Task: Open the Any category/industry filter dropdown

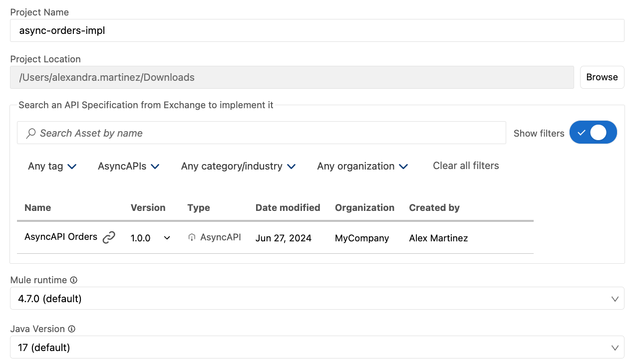Action: (x=238, y=166)
